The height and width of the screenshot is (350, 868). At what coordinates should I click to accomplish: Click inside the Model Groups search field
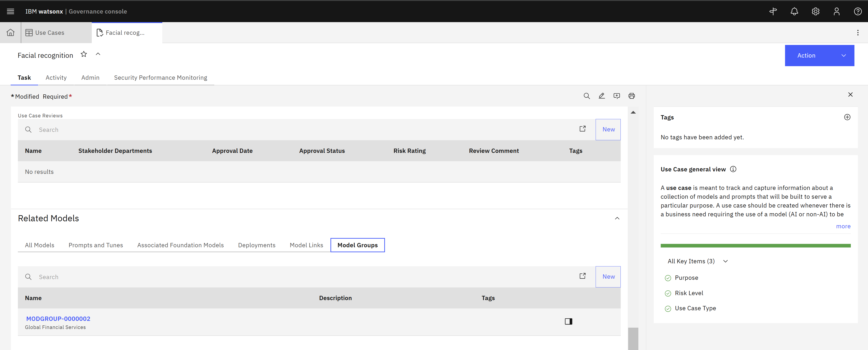point(135,277)
